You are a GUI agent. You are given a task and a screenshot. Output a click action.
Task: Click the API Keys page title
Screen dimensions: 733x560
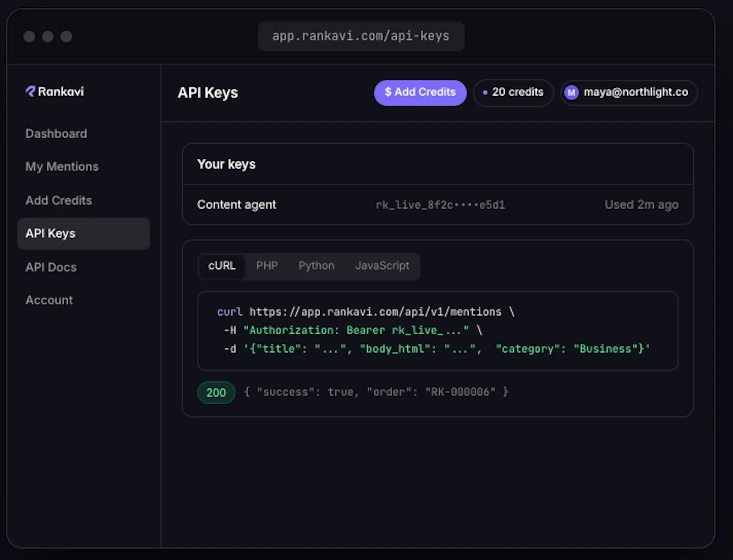208,93
